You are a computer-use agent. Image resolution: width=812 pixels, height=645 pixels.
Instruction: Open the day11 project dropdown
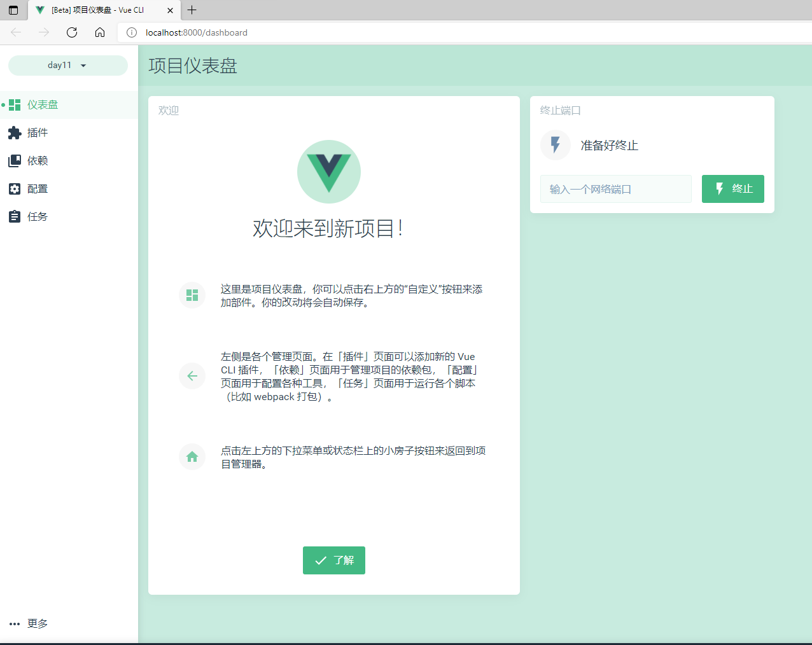tap(67, 66)
